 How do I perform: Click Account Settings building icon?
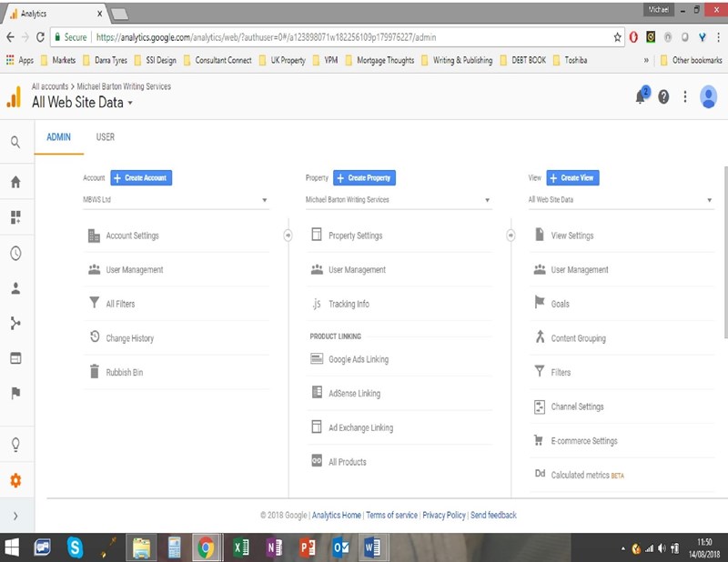(94, 236)
